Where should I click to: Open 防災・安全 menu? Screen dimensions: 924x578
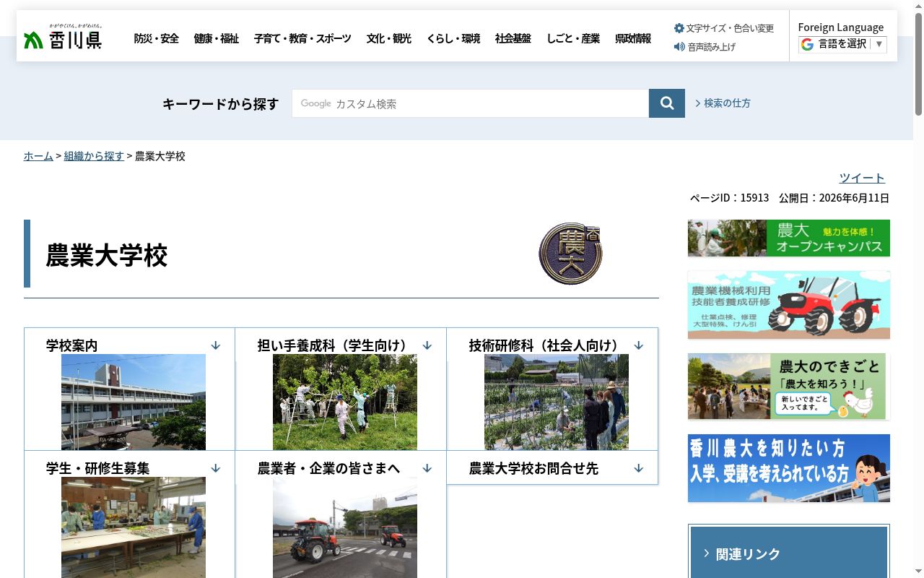[156, 38]
